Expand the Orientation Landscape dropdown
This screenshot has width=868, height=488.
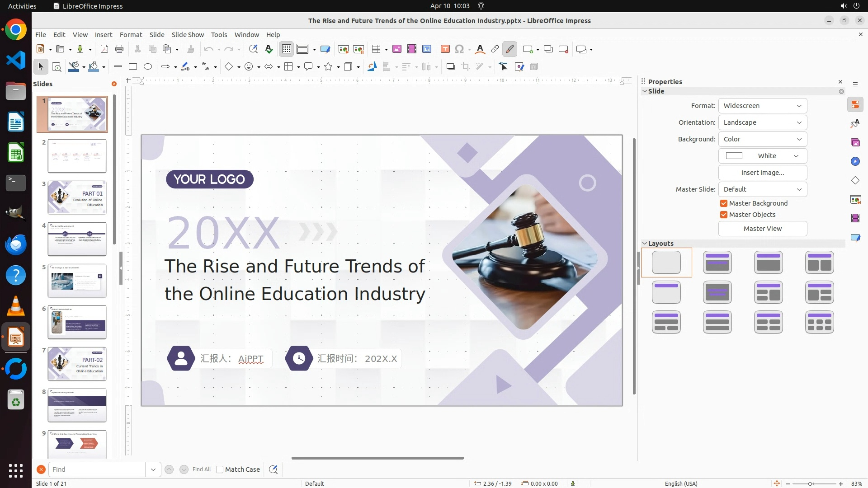[762, 122]
